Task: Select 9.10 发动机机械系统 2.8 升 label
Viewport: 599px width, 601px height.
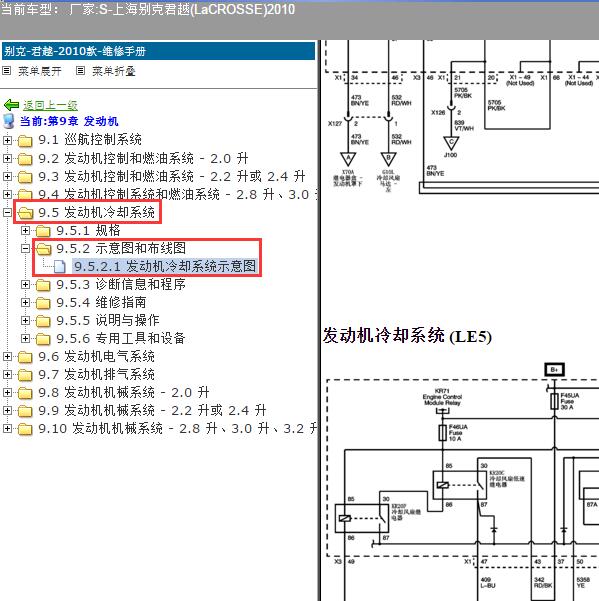Action: coord(178,429)
